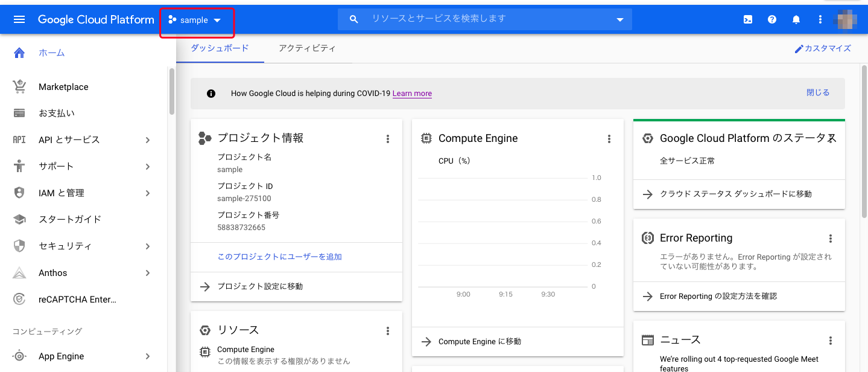Click the Marketplace shopping cart icon

click(x=19, y=86)
